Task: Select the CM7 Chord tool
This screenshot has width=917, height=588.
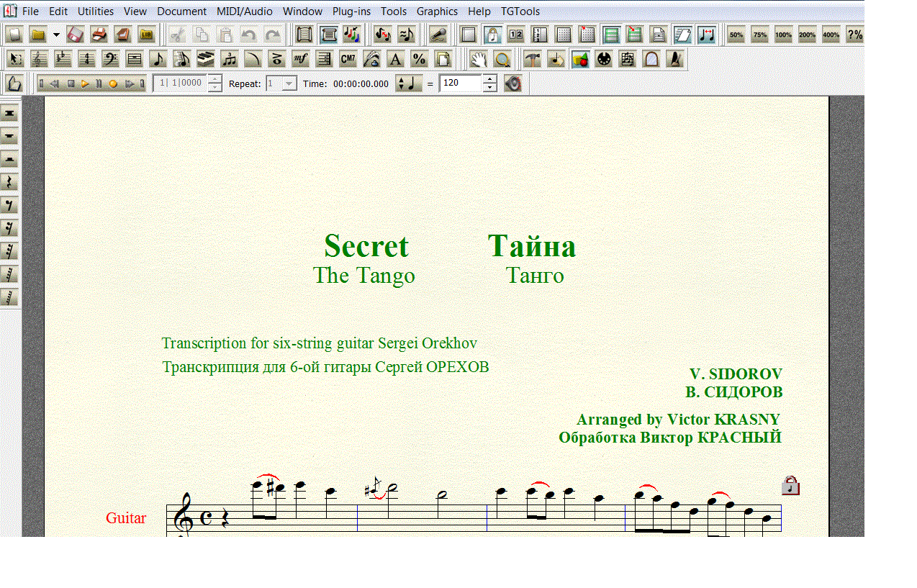Action: click(x=348, y=59)
